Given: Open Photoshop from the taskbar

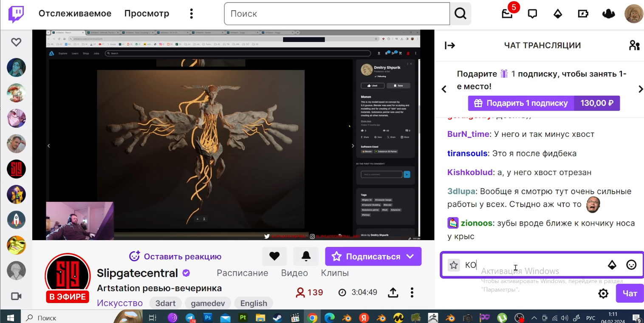Looking at the screenshot, I should point(208,317).
